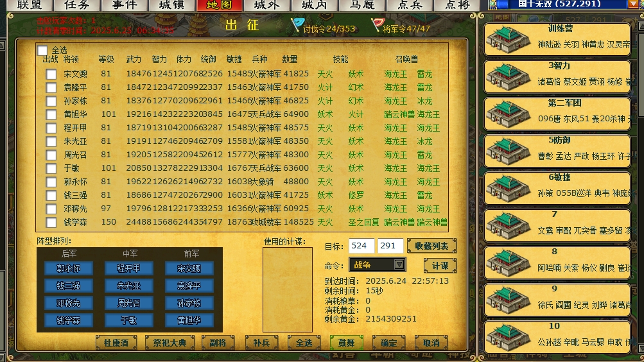Click target Y coordinate field 291
Viewport: 644px width, 362px height.
[x=390, y=246]
